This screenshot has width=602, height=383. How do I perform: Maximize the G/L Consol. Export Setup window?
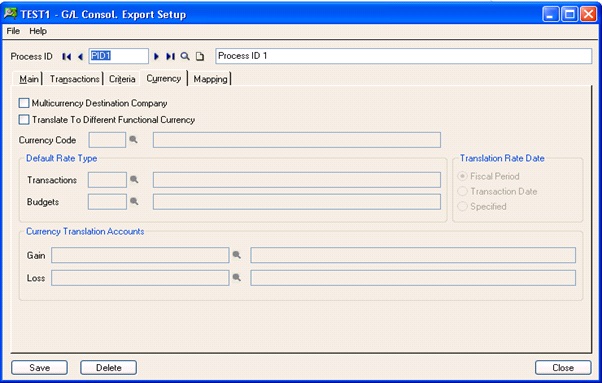pyautogui.click(x=570, y=14)
